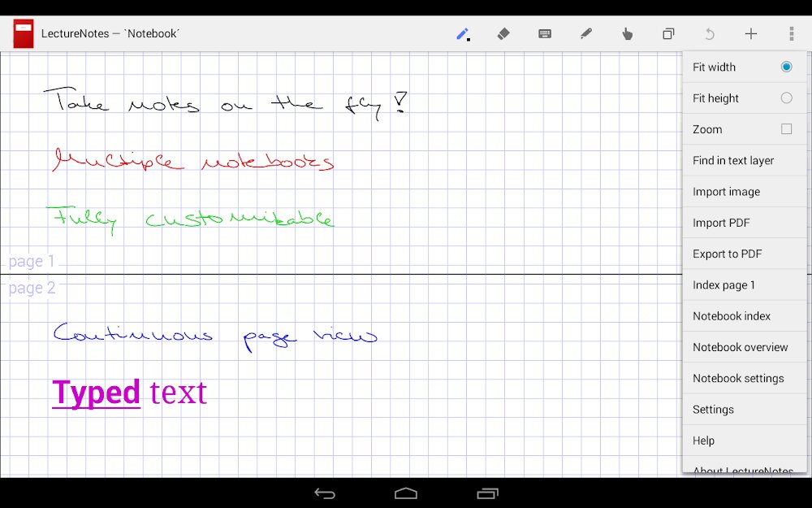Tap the plus icon in toolbar

(750, 34)
